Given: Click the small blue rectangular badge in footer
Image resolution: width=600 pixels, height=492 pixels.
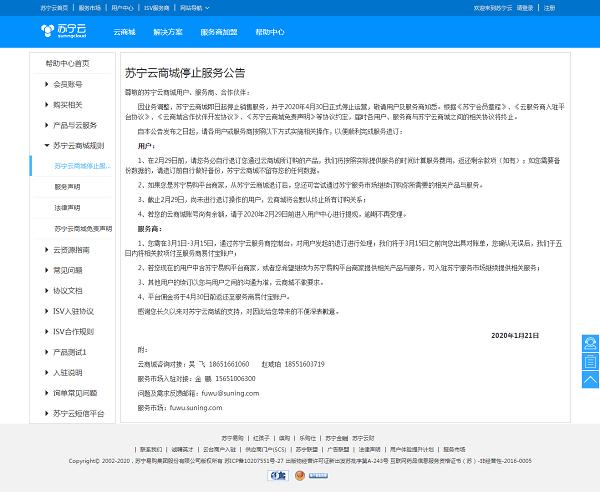Looking at the screenshot, I should (x=318, y=476).
